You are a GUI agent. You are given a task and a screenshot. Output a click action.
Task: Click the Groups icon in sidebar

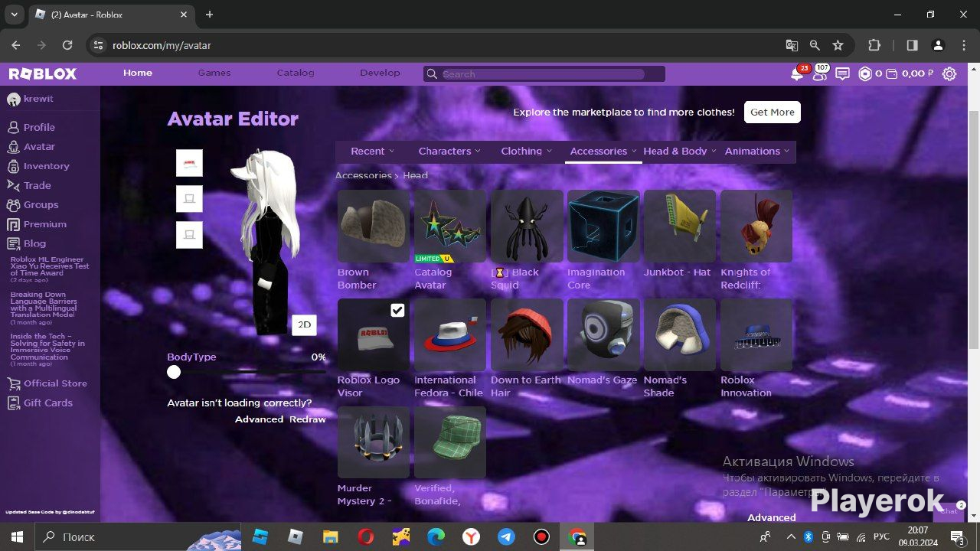click(x=13, y=205)
